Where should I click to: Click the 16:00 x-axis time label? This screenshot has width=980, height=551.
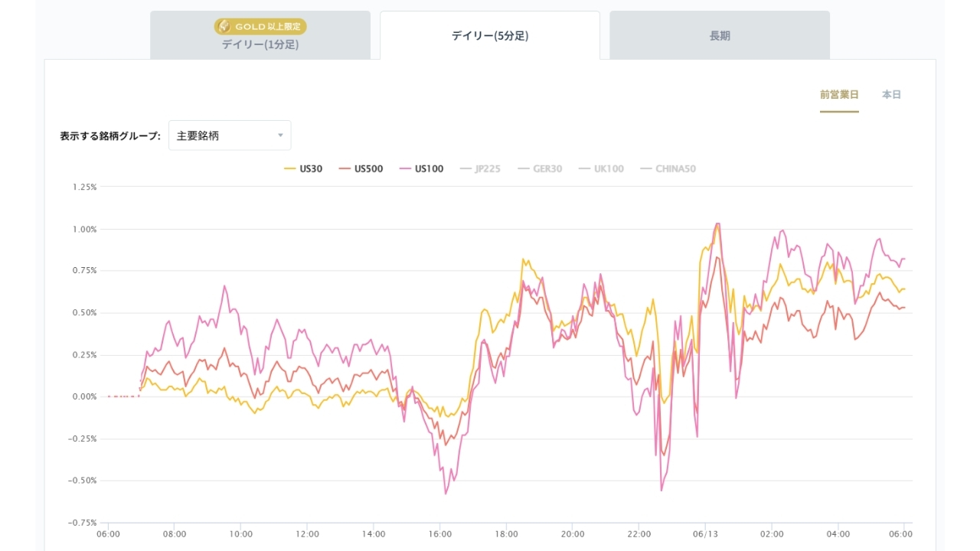pyautogui.click(x=440, y=533)
